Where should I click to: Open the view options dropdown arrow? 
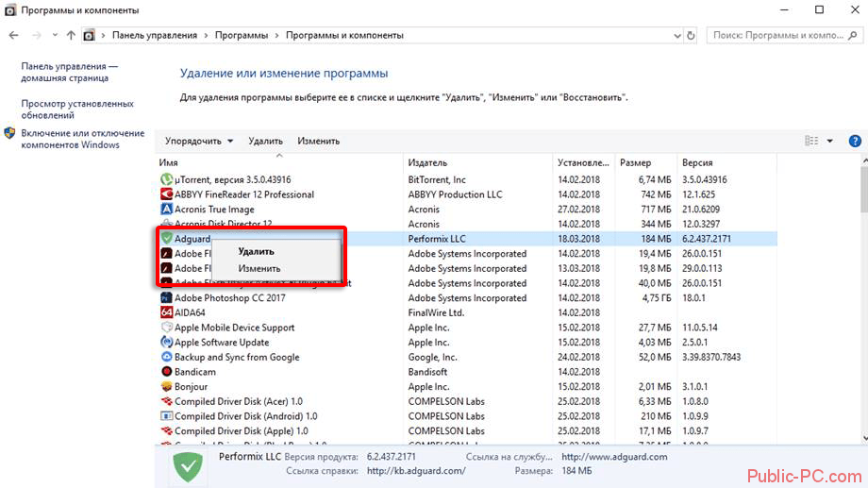[830, 141]
